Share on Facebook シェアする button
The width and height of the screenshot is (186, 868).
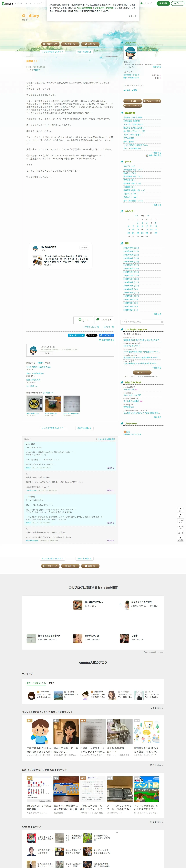107,335
